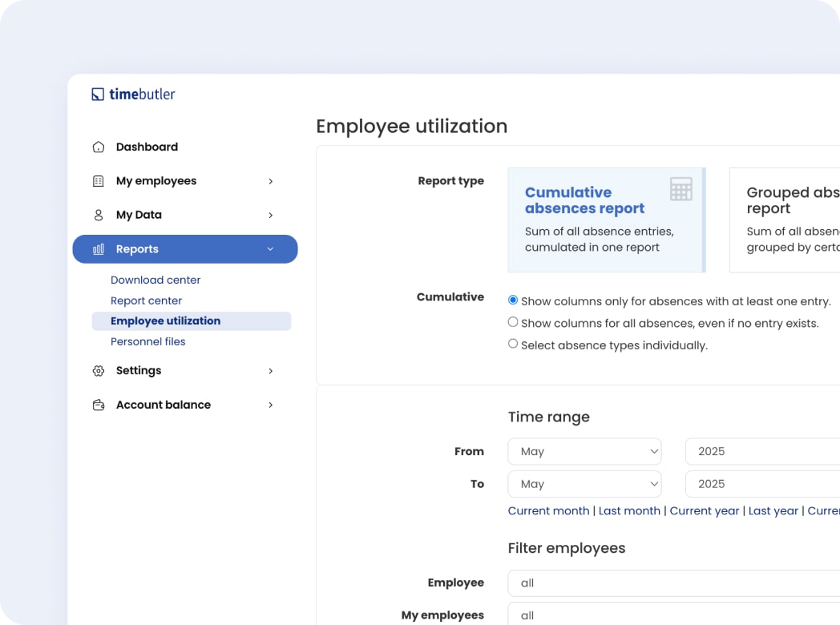The width and height of the screenshot is (840, 625).
Task: Expand the My employees submenu chevron
Action: click(x=271, y=181)
